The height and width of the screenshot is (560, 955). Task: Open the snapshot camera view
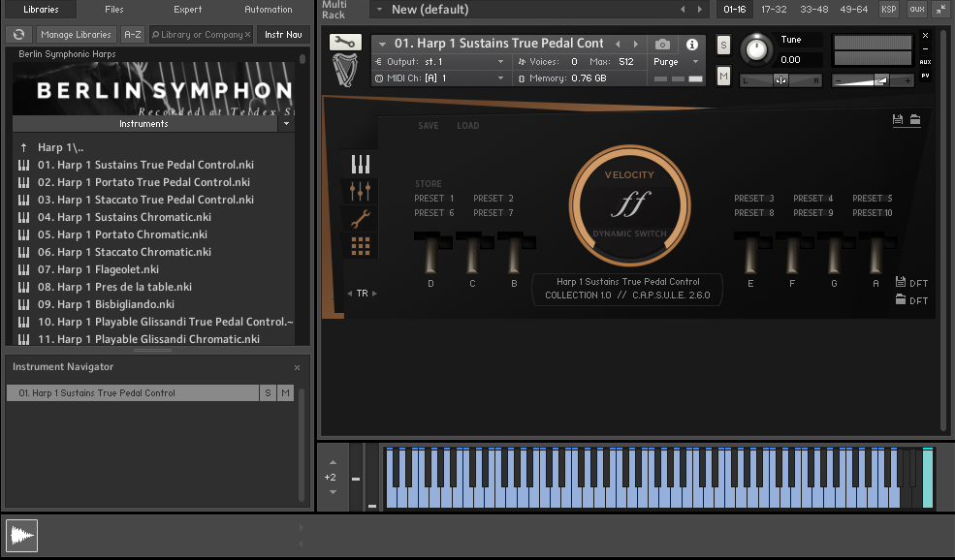coord(662,45)
